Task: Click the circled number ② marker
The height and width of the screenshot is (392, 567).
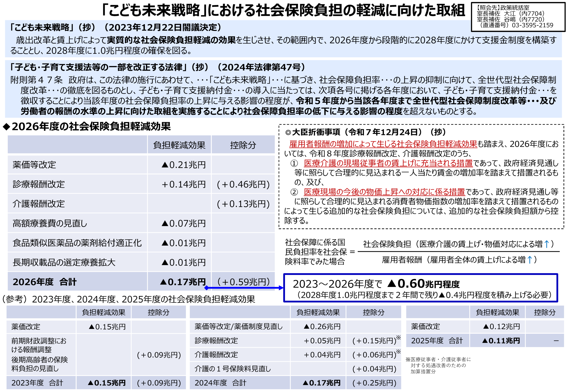Action: tap(294, 192)
